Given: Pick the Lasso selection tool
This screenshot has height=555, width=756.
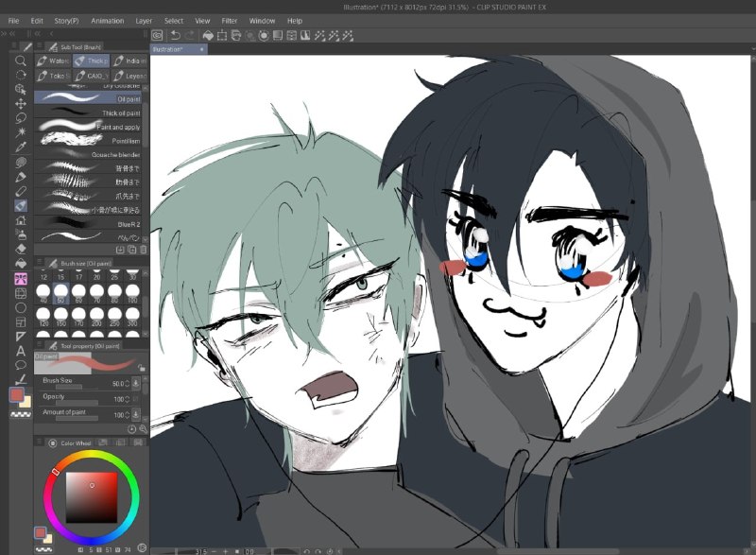Looking at the screenshot, I should pyautogui.click(x=20, y=118).
